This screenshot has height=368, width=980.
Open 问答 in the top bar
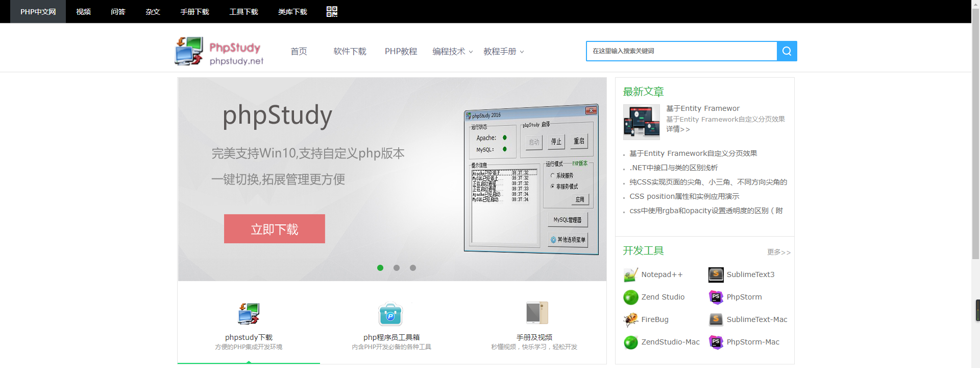click(x=118, y=12)
